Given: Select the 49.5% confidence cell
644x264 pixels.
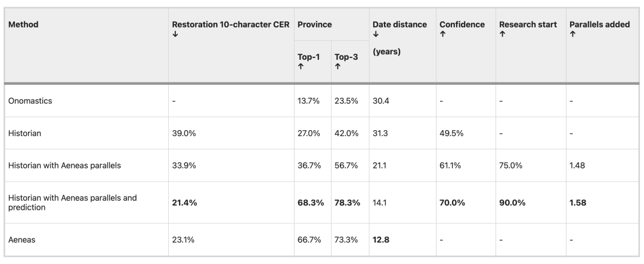Looking at the screenshot, I should (x=451, y=133).
